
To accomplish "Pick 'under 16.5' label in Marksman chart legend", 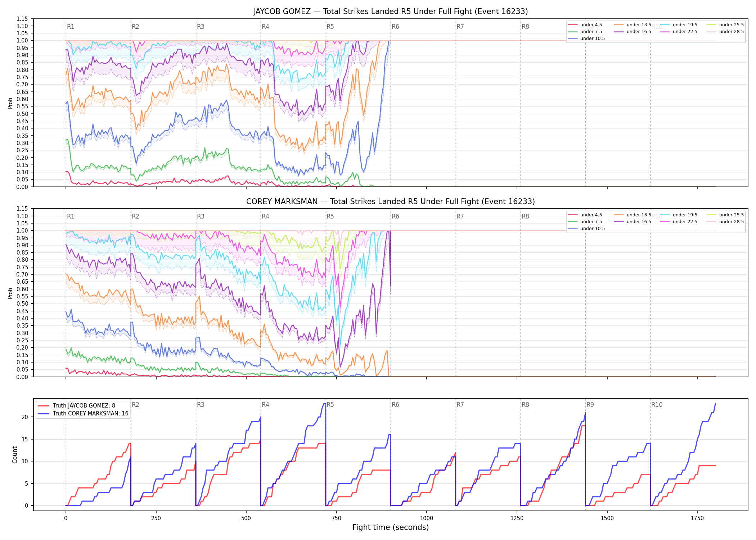I will 639,222.
